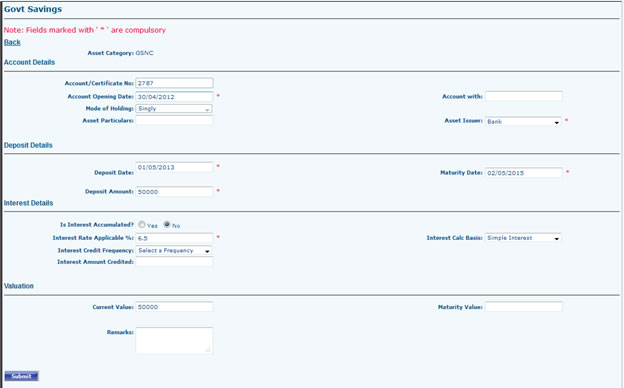Click the Asset Issuer label

pyautogui.click(x=463, y=121)
